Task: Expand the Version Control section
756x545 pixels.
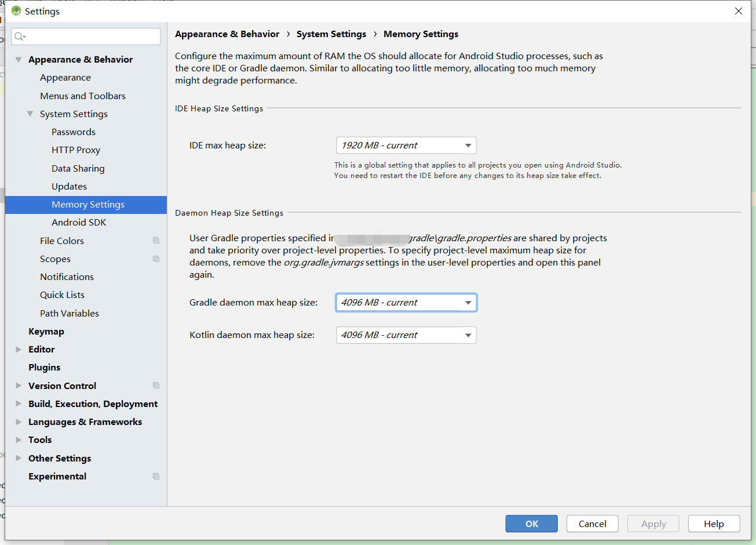Action: (19, 386)
